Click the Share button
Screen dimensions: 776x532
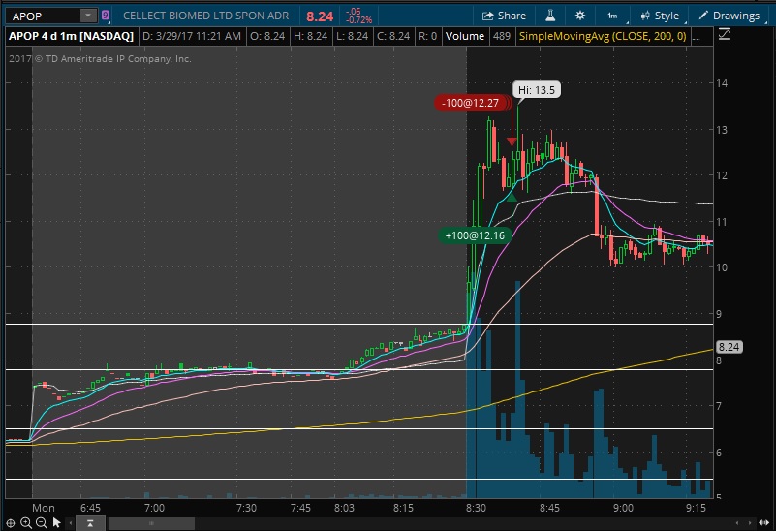[x=504, y=16]
